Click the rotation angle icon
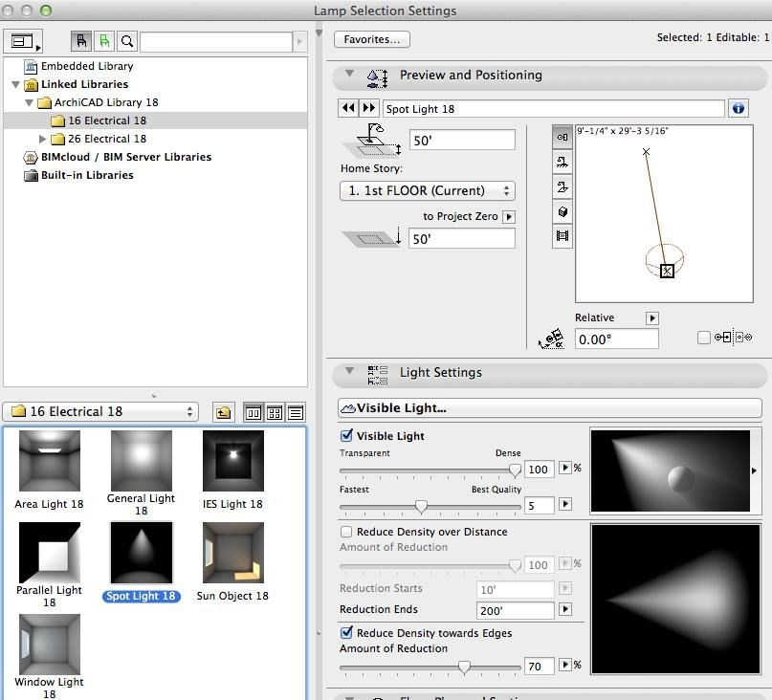772x700 pixels. pyautogui.click(x=551, y=339)
